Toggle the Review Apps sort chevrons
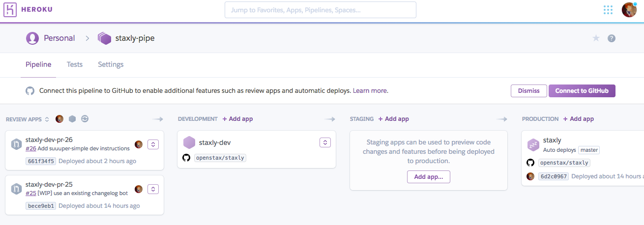Viewport: 644px width, 225px height. [47, 119]
